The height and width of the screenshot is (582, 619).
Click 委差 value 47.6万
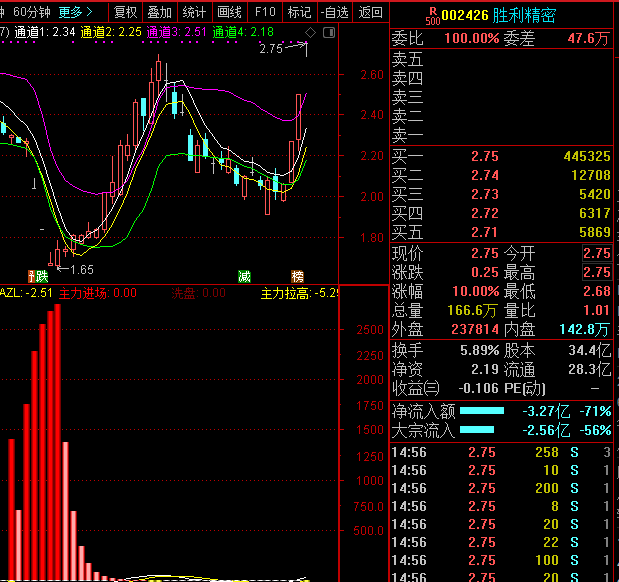pos(588,38)
